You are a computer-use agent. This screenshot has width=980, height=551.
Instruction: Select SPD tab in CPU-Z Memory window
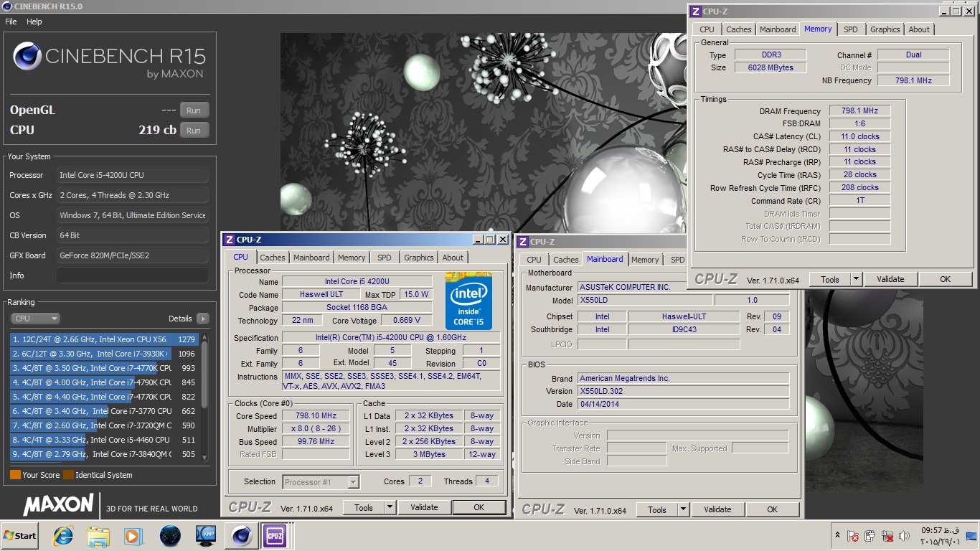pyautogui.click(x=850, y=29)
